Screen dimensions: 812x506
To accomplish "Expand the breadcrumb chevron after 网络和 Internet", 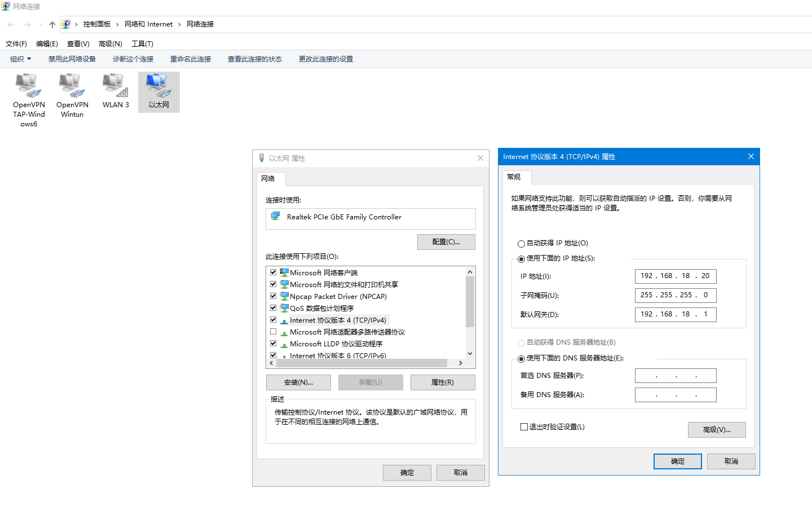I will click(x=180, y=24).
